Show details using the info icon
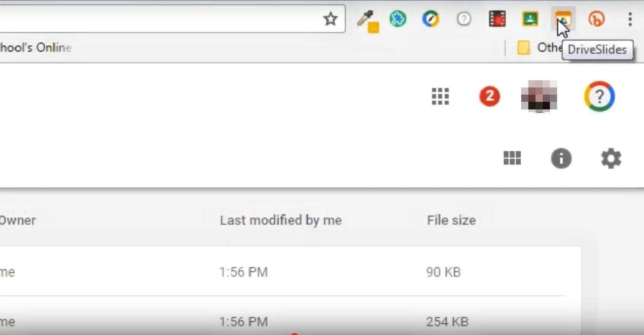644x335 pixels. (x=561, y=158)
